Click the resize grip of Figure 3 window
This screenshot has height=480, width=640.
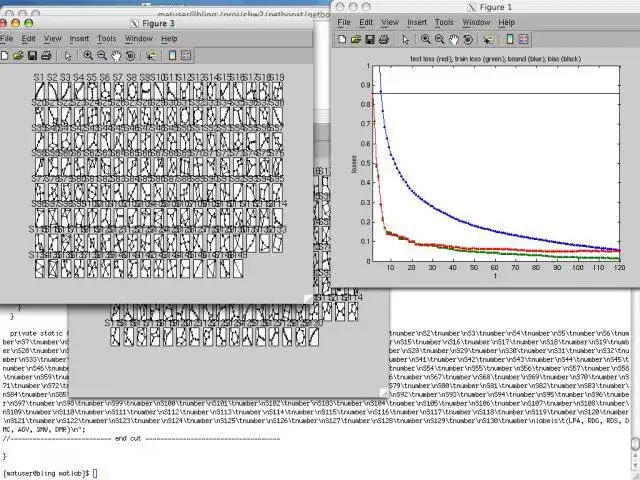tap(308, 299)
